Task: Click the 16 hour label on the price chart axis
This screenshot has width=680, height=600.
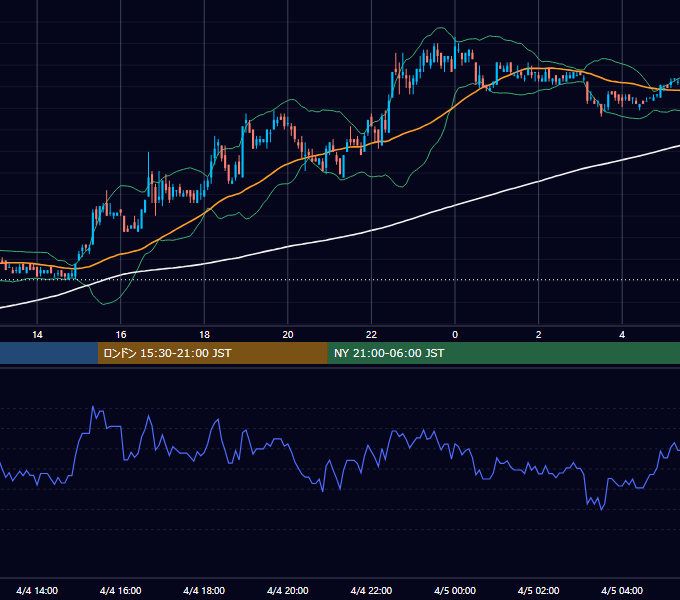Action: [x=121, y=335]
